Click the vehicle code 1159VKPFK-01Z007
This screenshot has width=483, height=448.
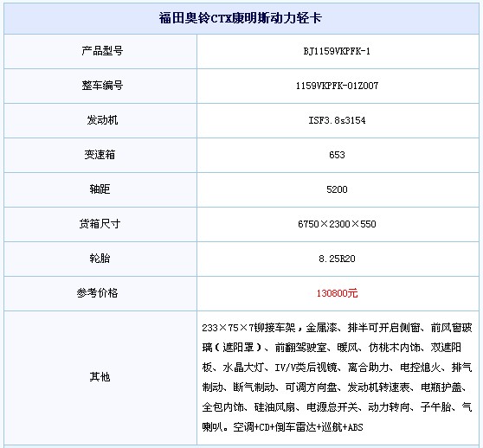[337, 86]
